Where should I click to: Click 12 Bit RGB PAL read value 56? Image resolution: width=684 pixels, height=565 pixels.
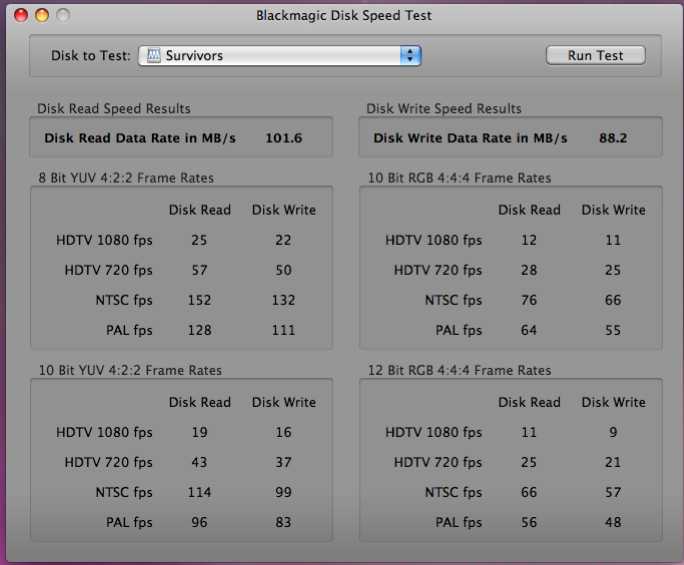(529, 523)
